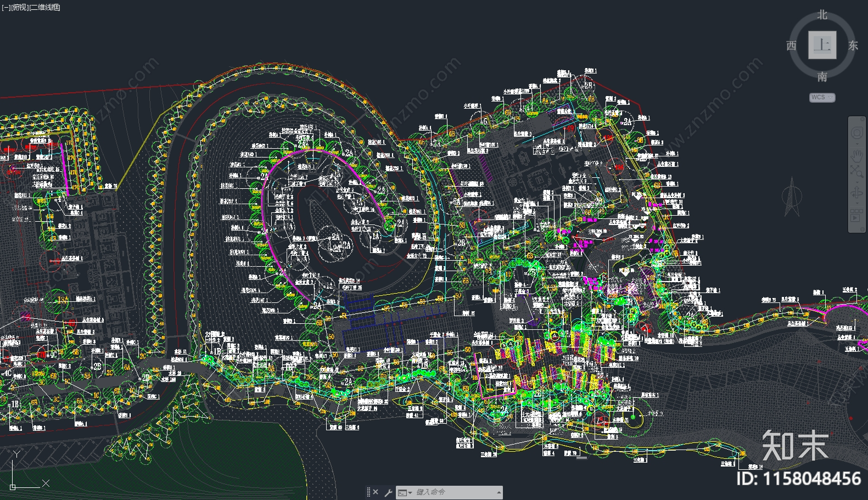The image size is (868, 500).
Task: Open the 二维线框 visual style menu
Action: [45, 7]
